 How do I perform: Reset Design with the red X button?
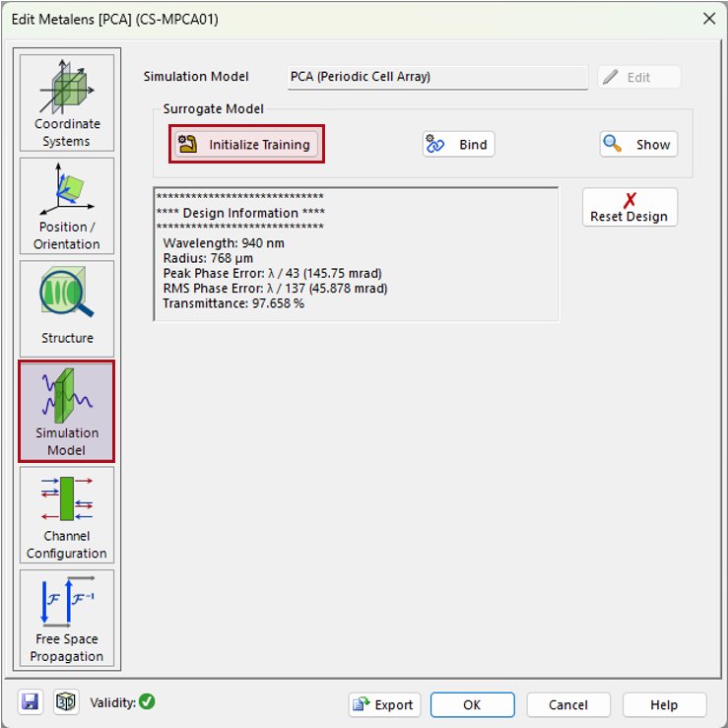[629, 207]
